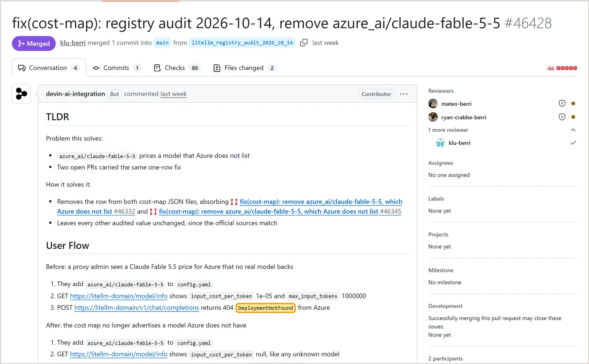The image size is (589, 364).
Task: Open model/info URL in After steps
Action: pos(119,354)
